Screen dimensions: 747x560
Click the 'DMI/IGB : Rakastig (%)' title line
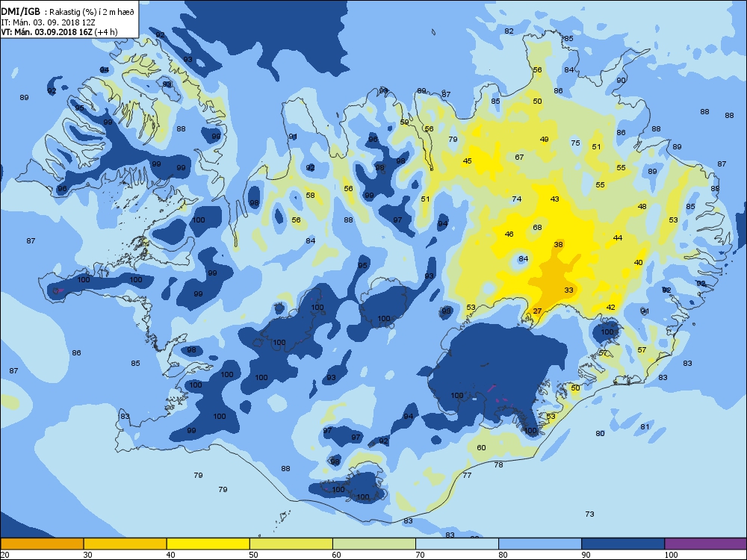(x=68, y=13)
